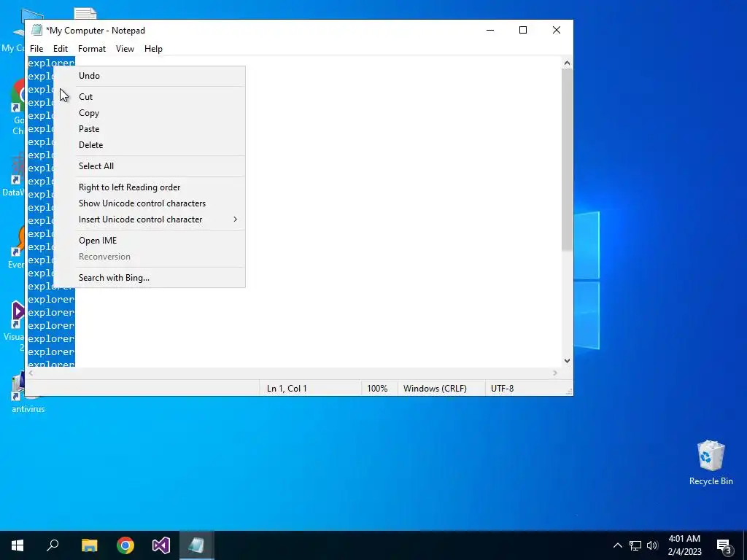Image resolution: width=747 pixels, height=560 pixels.
Task: Open Visual Studio from the taskbar
Action: (x=161, y=545)
